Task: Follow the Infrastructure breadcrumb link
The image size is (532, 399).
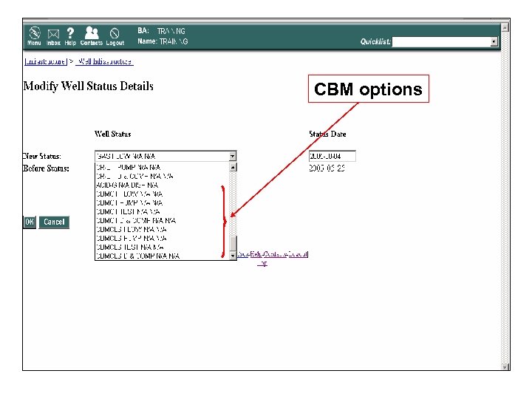Action: click(x=46, y=61)
